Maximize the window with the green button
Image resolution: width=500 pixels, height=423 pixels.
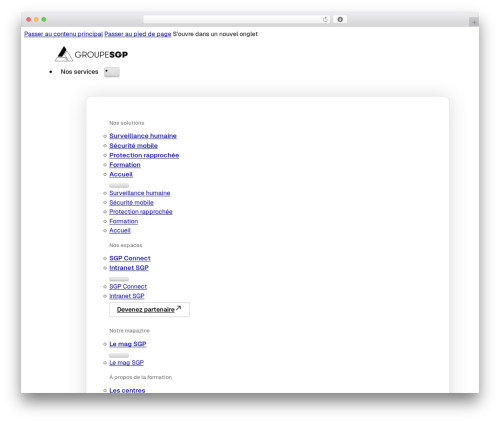tap(44, 20)
